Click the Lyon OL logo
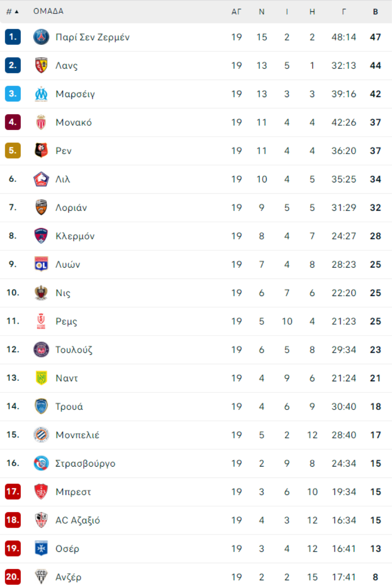The height and width of the screenshot is (588, 392). click(x=41, y=264)
